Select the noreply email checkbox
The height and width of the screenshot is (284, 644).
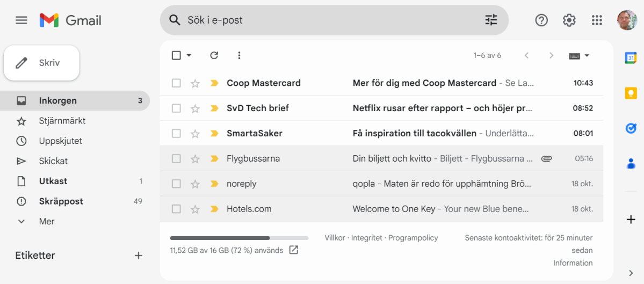[176, 184]
